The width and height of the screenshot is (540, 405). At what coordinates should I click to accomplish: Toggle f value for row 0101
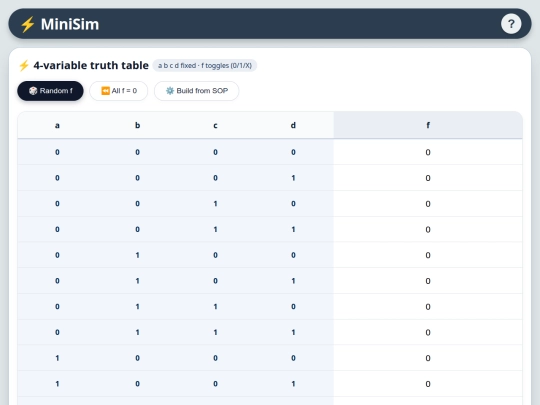click(x=428, y=281)
